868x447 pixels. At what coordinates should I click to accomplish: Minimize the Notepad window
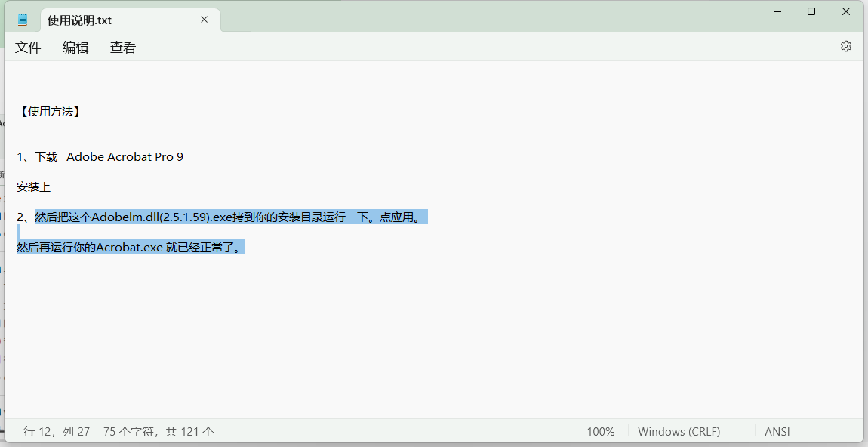click(776, 11)
